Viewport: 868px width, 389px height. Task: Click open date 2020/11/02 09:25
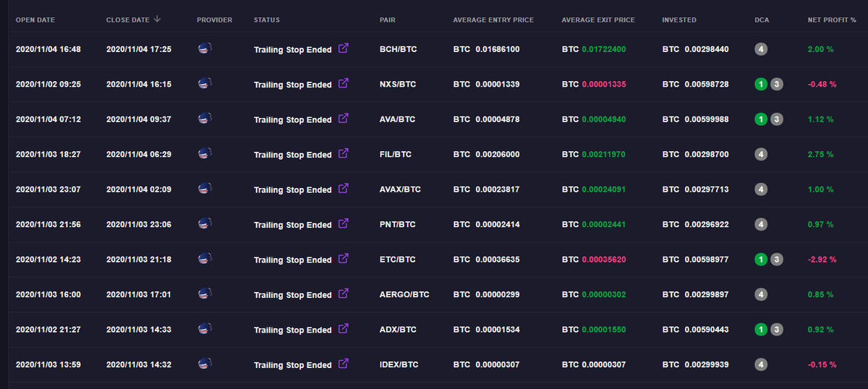[48, 85]
